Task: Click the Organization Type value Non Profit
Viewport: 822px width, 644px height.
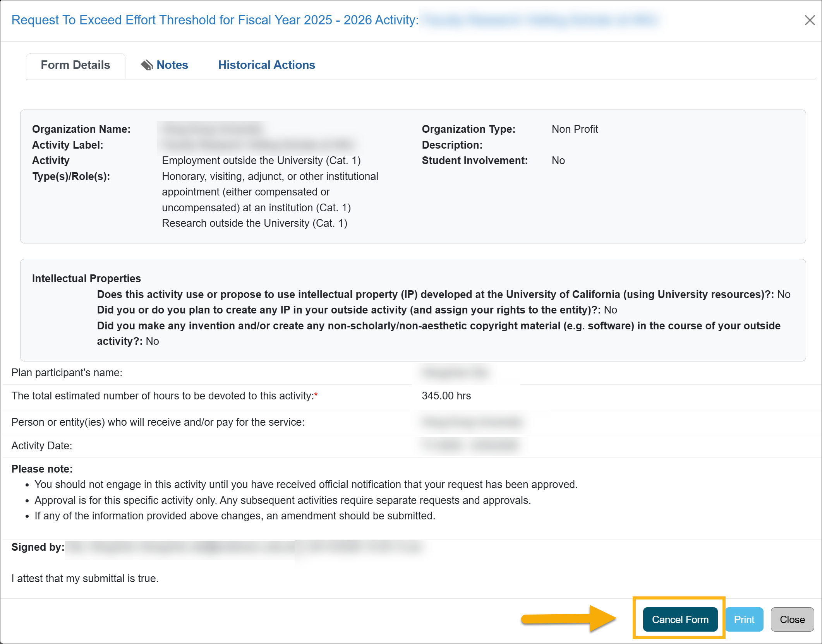Action: pyautogui.click(x=574, y=129)
